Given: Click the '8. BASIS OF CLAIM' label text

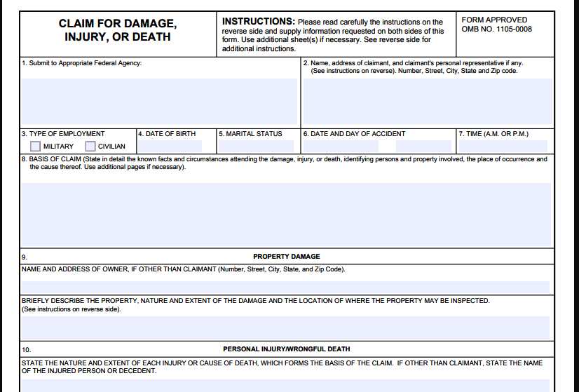Looking at the screenshot, I should click(x=53, y=159).
